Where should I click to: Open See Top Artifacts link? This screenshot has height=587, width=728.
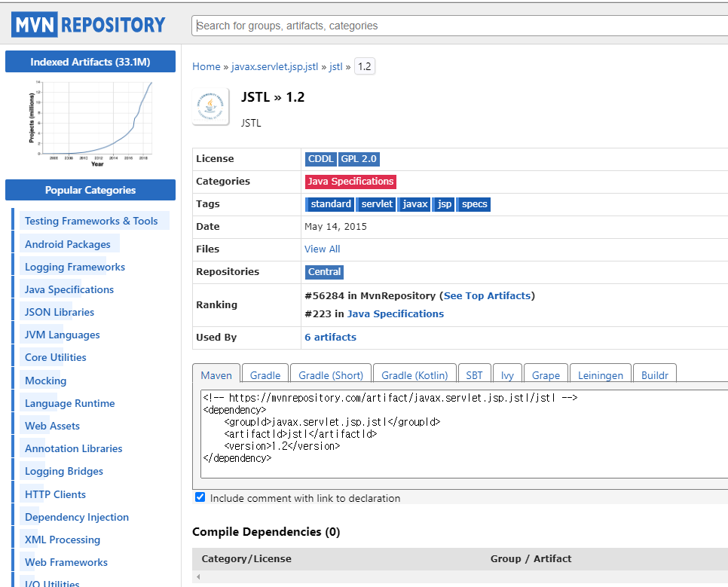click(487, 296)
